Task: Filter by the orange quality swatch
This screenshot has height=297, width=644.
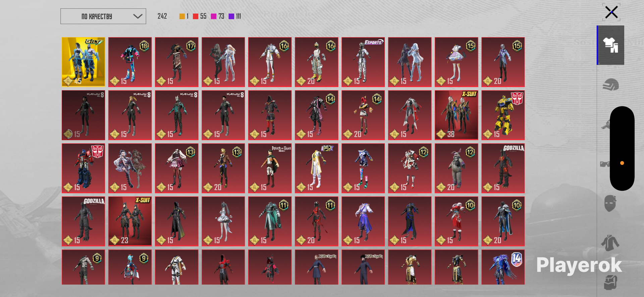Action: [182, 16]
